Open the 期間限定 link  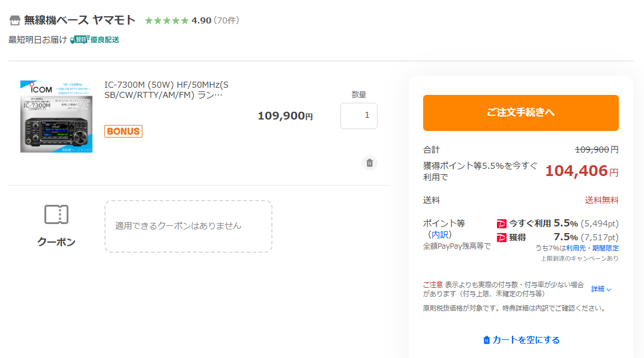pos(606,248)
